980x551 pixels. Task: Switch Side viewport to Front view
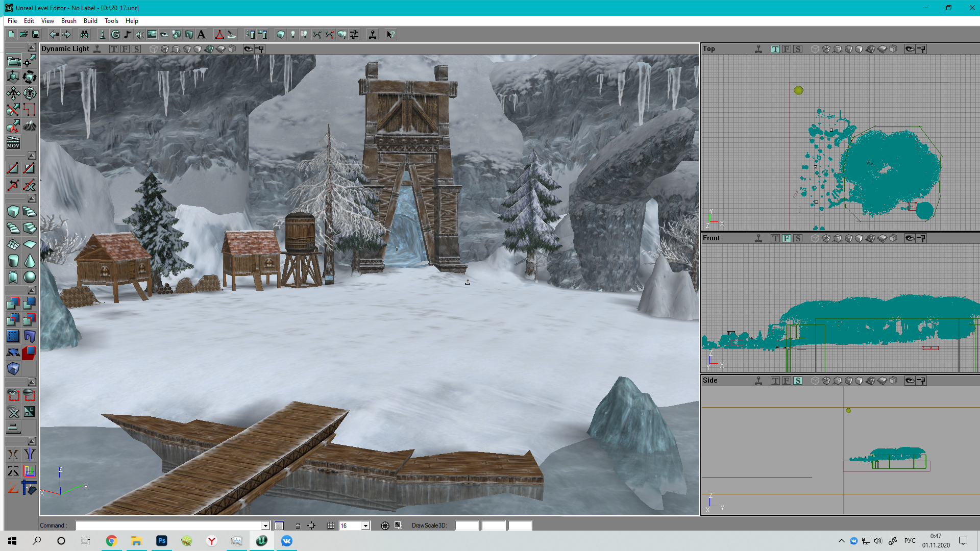click(787, 381)
